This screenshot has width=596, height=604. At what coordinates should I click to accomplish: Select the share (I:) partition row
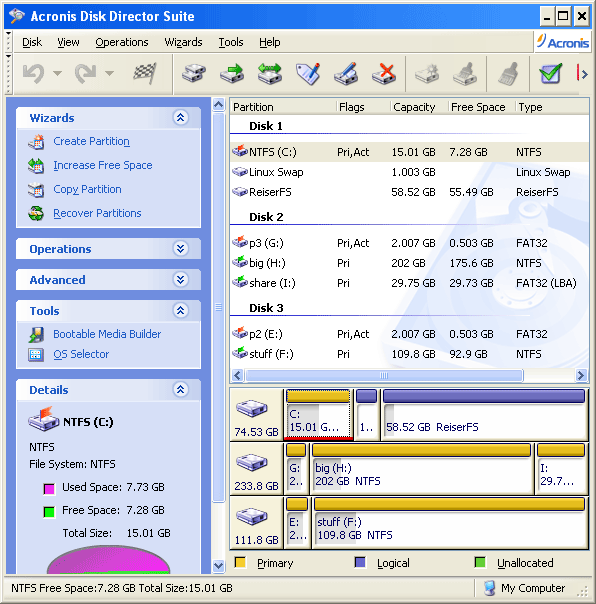pyautogui.click(x=409, y=283)
